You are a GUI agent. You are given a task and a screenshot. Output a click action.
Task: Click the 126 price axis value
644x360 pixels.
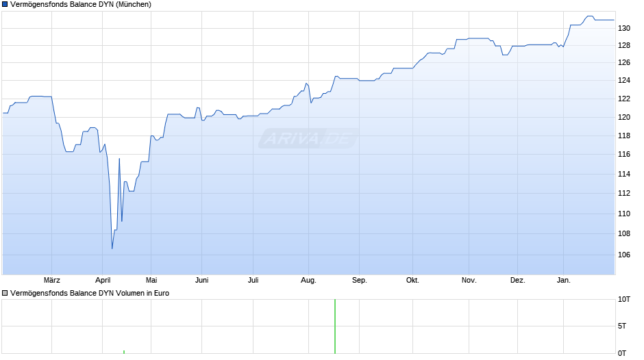point(624,63)
